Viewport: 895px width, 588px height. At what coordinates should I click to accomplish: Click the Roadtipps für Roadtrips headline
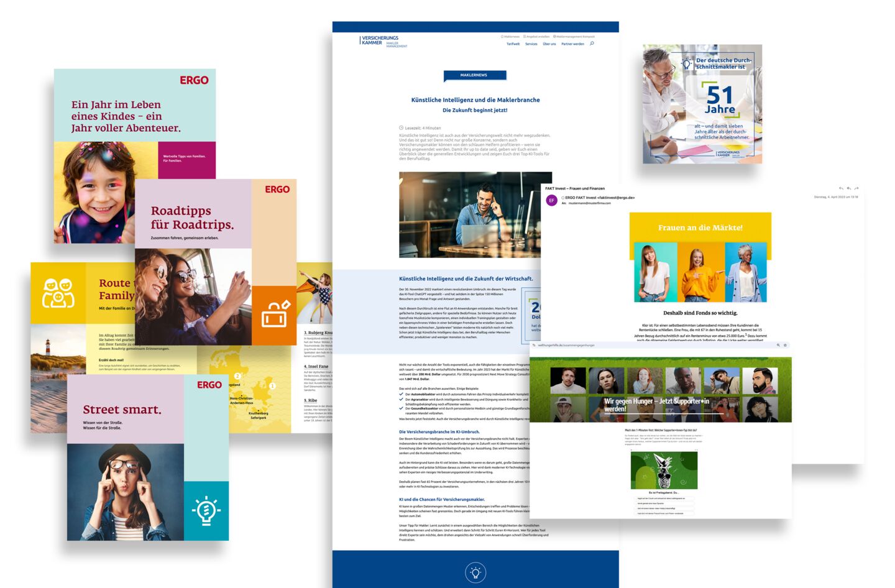[193, 218]
